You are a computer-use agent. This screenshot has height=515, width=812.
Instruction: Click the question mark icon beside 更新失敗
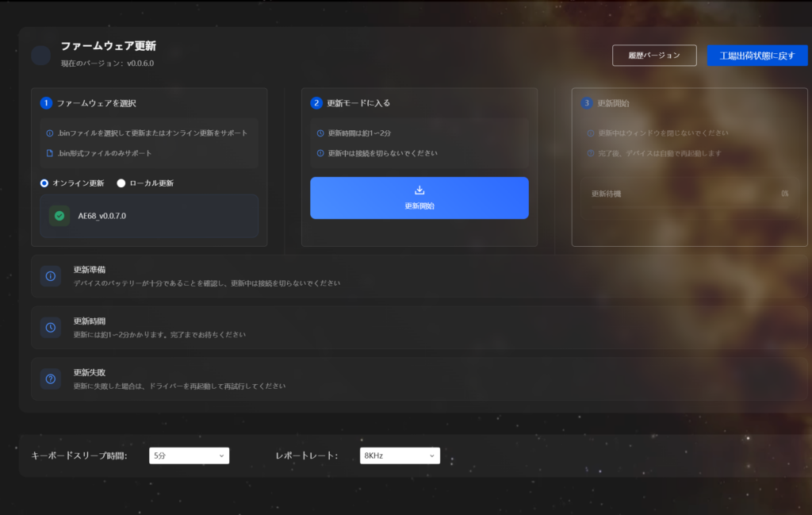pyautogui.click(x=51, y=379)
